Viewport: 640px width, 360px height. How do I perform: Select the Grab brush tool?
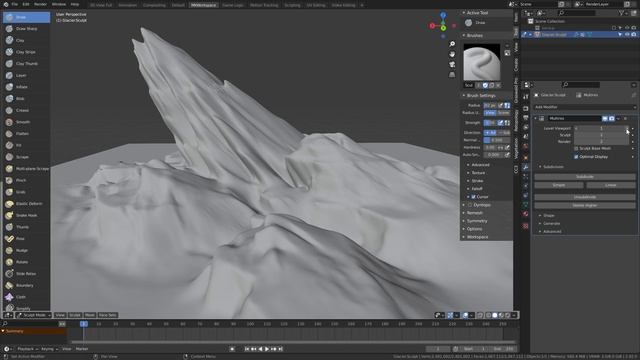pos(27,192)
